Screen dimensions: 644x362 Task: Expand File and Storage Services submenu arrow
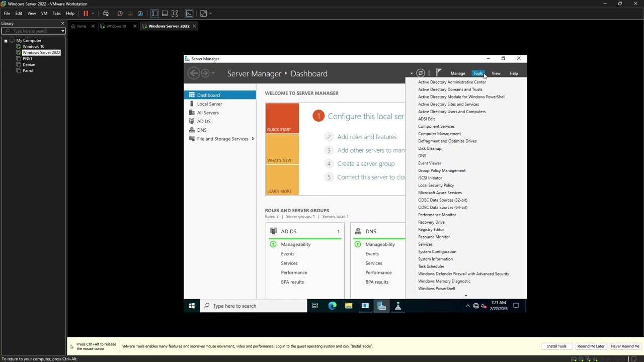(x=253, y=139)
